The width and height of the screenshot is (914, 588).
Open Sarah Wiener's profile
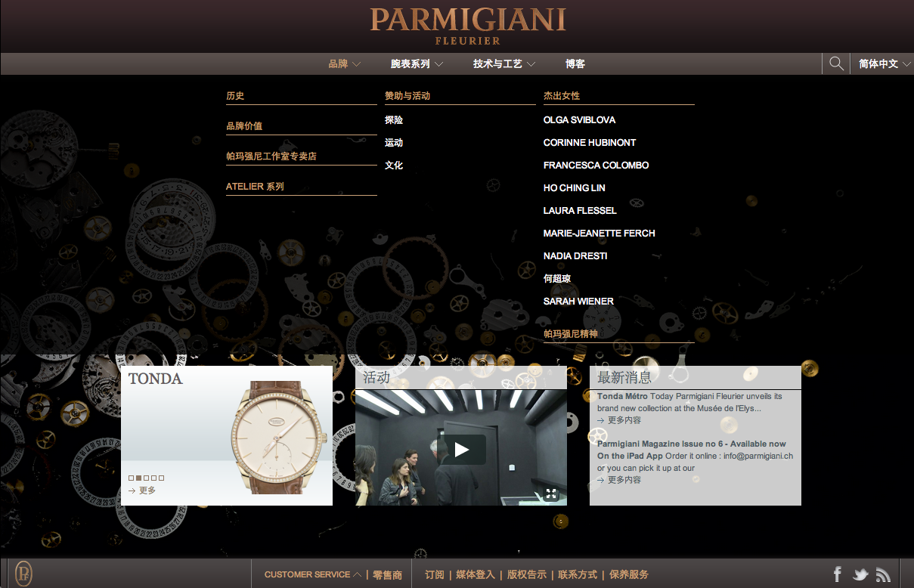click(578, 302)
